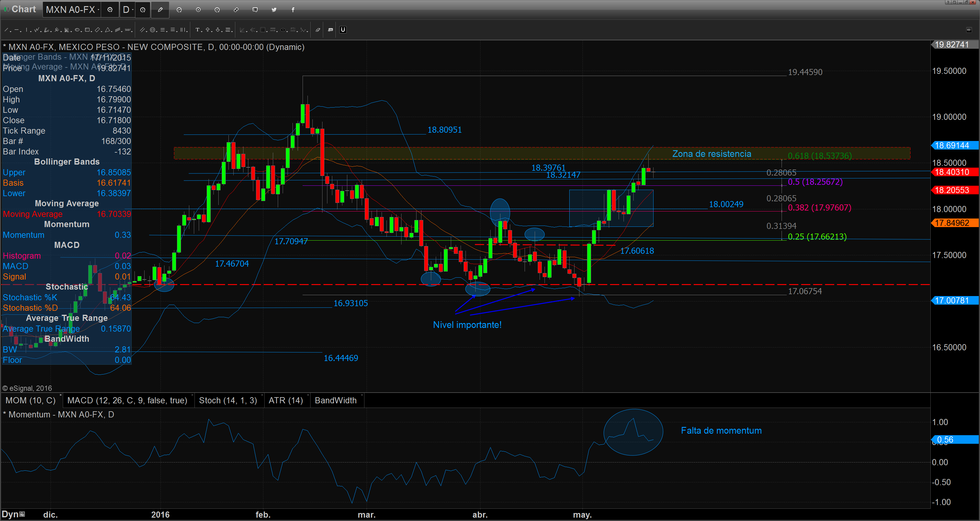Switch to the ATR (14) tab
This screenshot has width=980, height=521.
point(286,400)
